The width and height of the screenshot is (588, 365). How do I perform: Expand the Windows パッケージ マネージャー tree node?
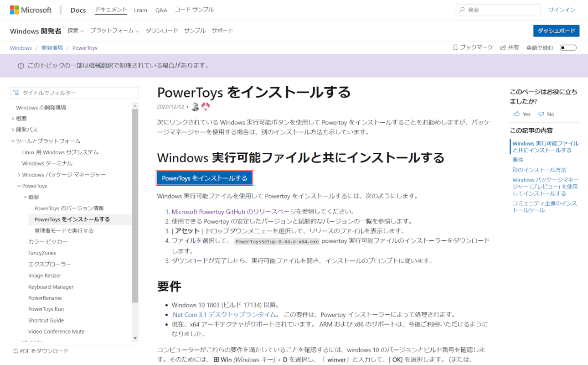19,175
